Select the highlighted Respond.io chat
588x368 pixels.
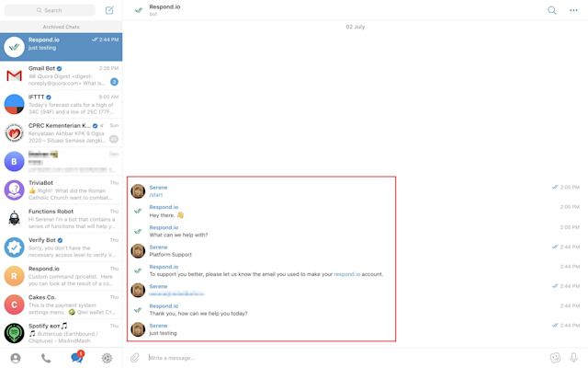(62, 47)
